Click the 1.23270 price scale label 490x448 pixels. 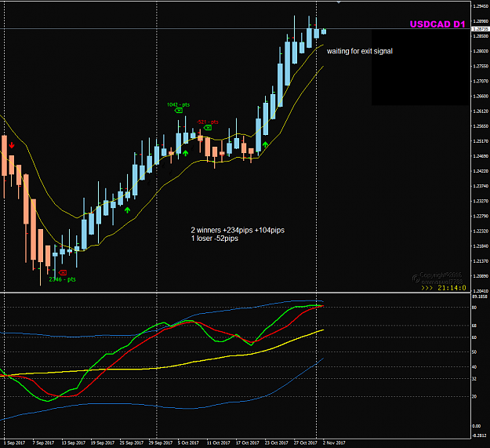click(481, 202)
